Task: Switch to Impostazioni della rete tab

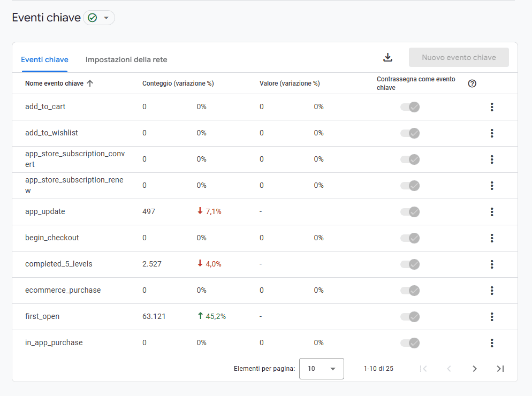Action: (x=126, y=59)
